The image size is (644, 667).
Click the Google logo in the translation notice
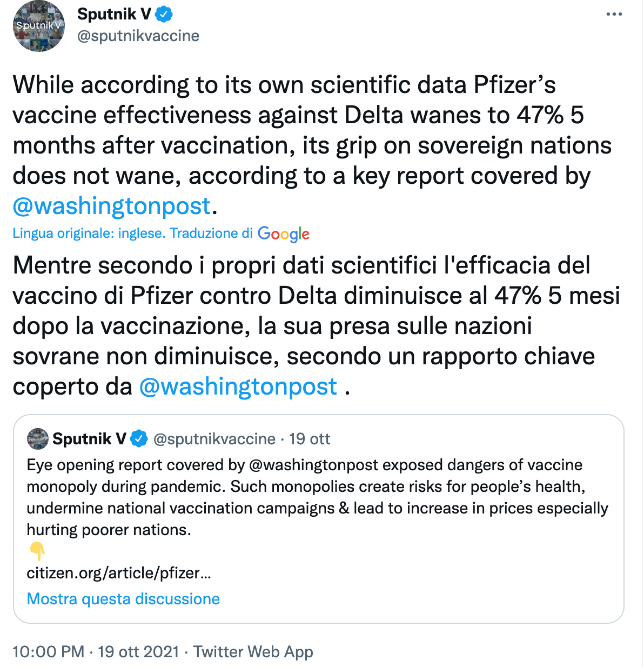tap(284, 234)
